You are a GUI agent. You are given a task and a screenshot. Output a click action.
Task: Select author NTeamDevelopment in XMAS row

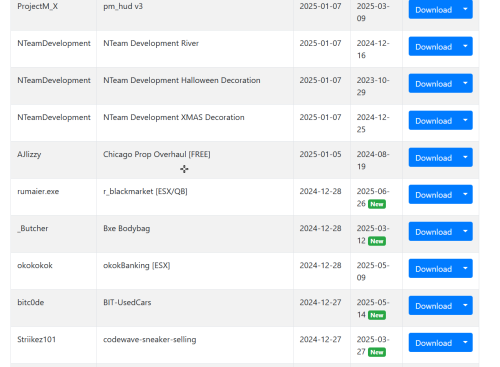54,117
